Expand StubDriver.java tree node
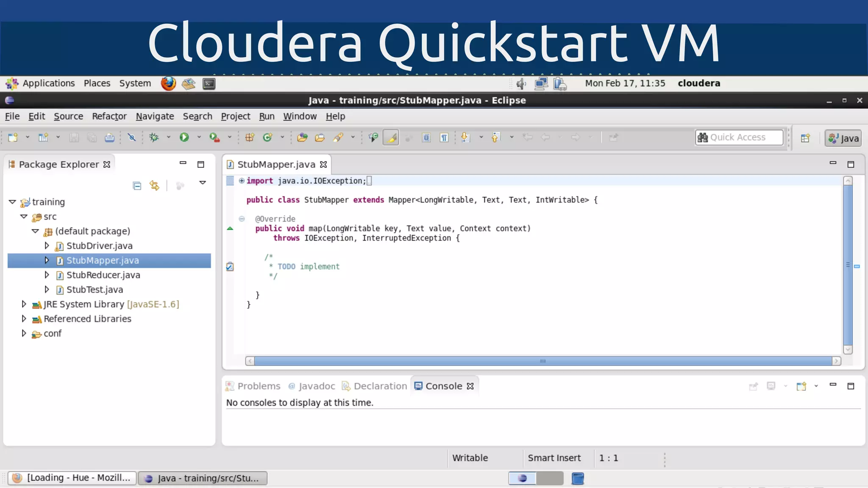 pos(47,246)
